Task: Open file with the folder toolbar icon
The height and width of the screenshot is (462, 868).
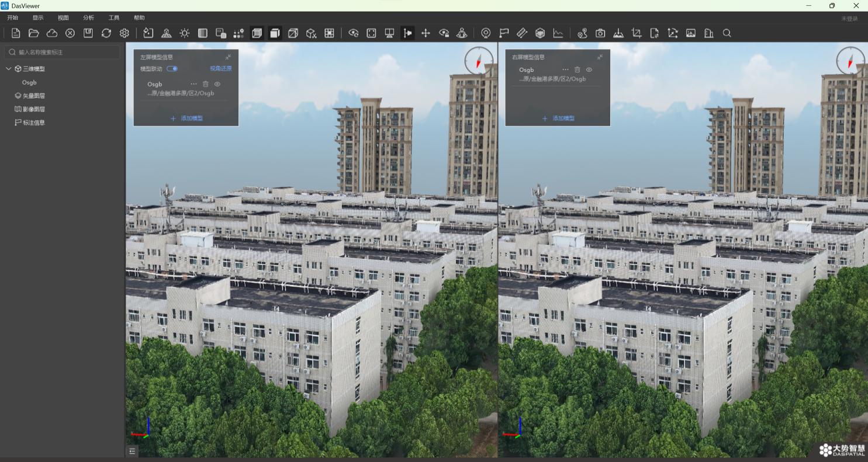Action: [34, 33]
